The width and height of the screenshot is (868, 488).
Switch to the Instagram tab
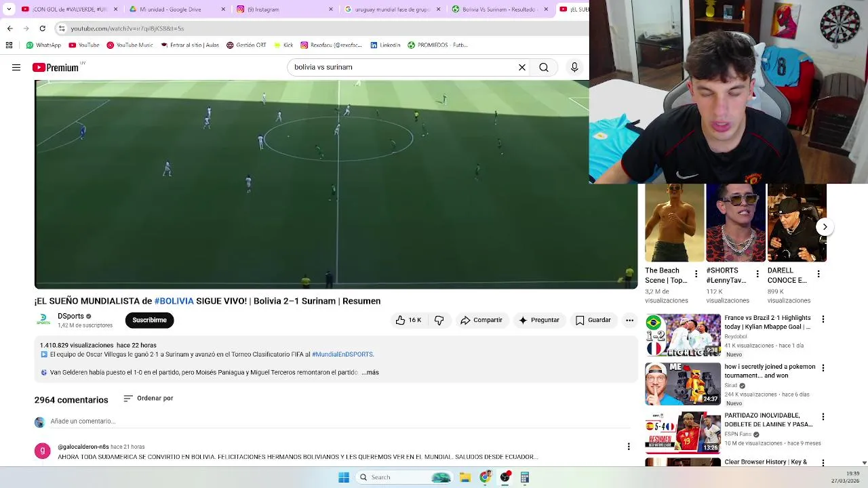pyautogui.click(x=285, y=9)
